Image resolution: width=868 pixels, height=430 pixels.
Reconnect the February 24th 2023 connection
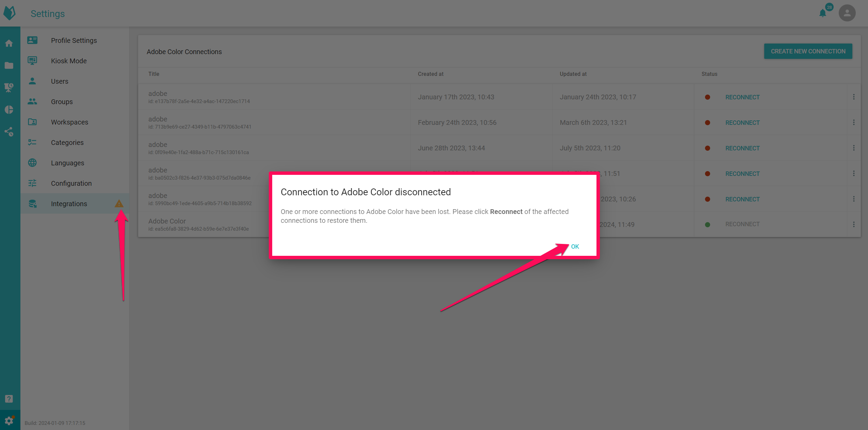[x=742, y=123]
